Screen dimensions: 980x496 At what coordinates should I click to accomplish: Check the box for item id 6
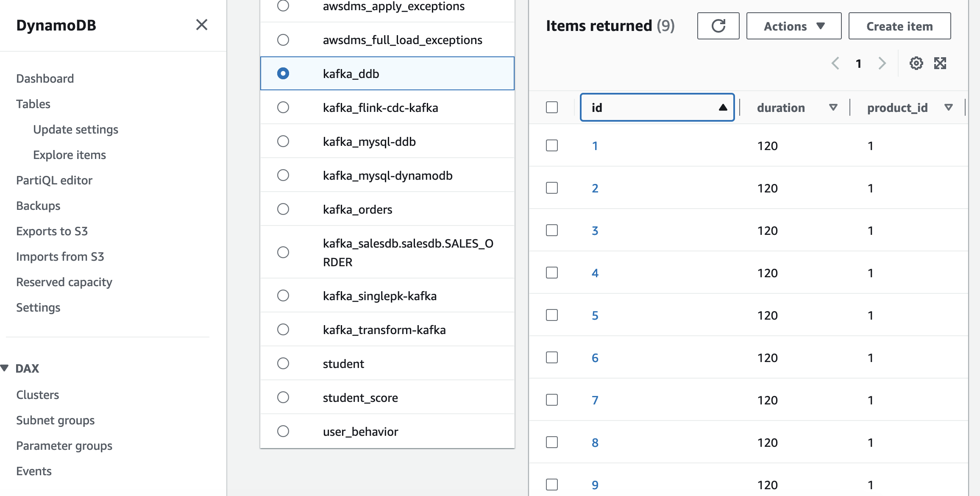(x=552, y=357)
